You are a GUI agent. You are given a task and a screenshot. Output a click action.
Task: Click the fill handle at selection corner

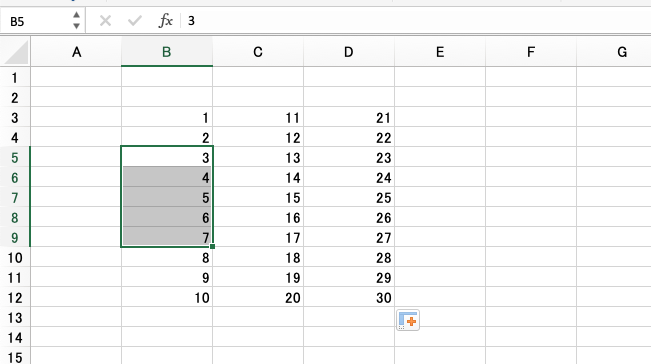pyautogui.click(x=212, y=247)
